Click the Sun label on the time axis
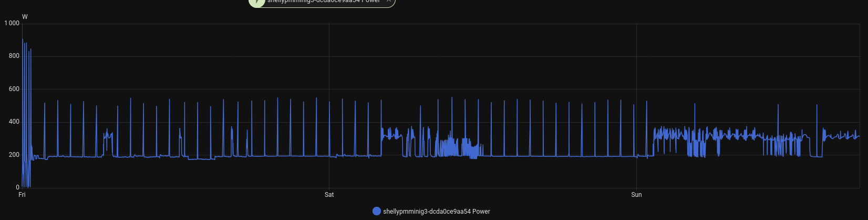868x220 pixels. tap(636, 195)
